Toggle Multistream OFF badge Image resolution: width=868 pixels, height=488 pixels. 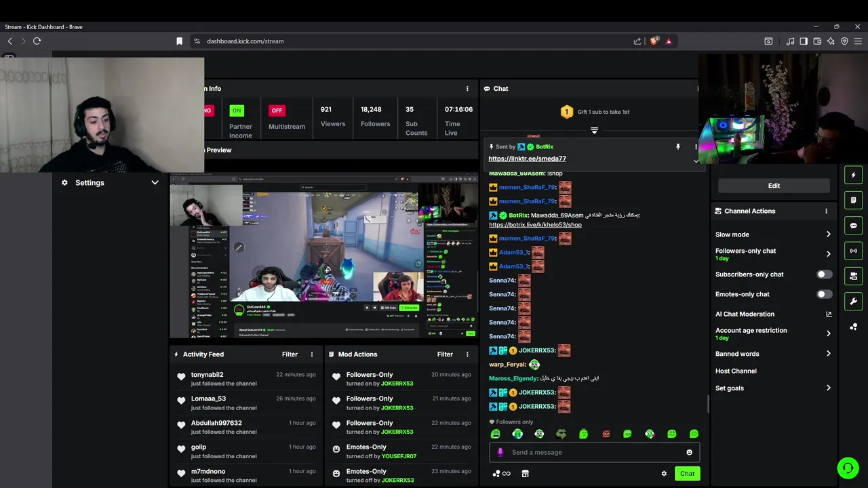pyautogui.click(x=277, y=110)
